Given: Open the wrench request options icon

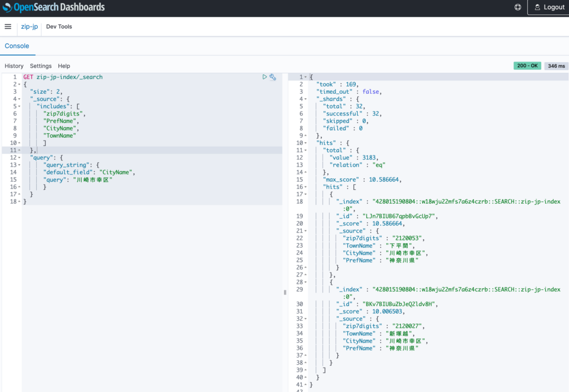Looking at the screenshot, I should tap(273, 77).
